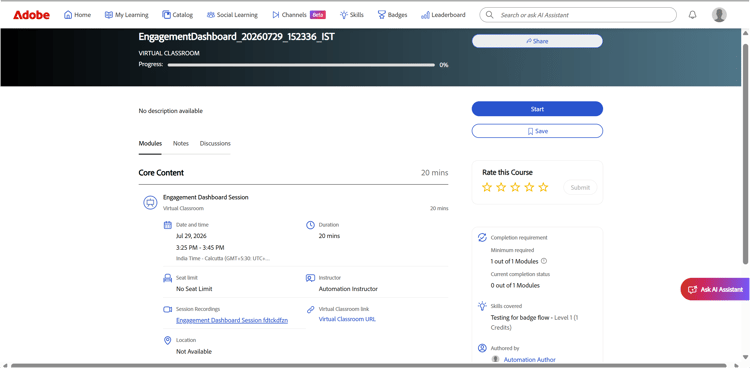Select the Modules tab

(x=150, y=144)
